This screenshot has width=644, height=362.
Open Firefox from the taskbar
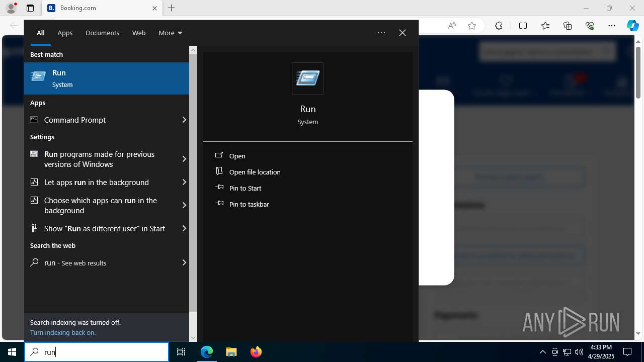point(256,352)
